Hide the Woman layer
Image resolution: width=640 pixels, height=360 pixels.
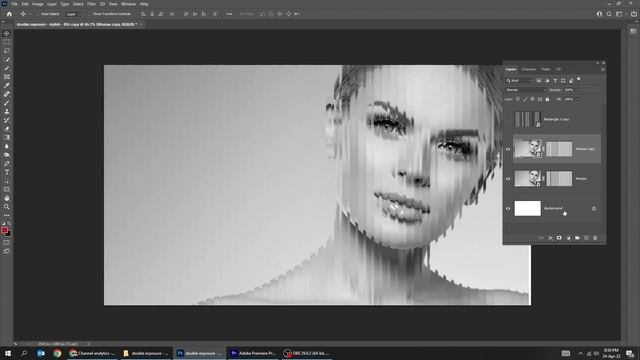click(x=508, y=179)
